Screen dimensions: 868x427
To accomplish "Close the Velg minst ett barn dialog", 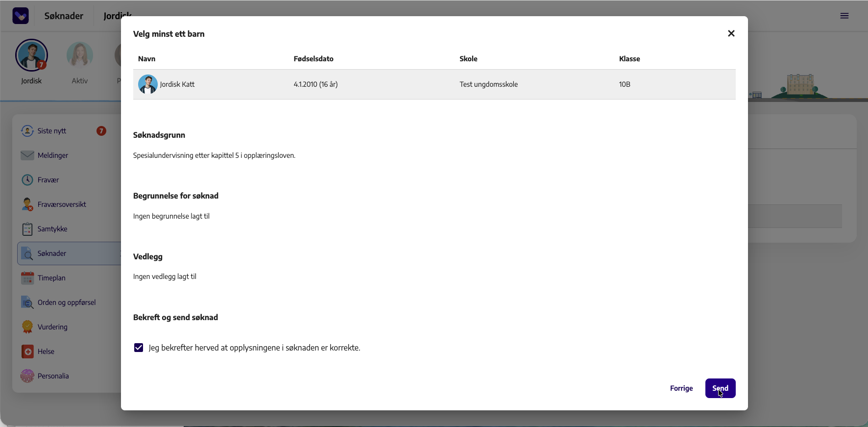I will (x=731, y=33).
